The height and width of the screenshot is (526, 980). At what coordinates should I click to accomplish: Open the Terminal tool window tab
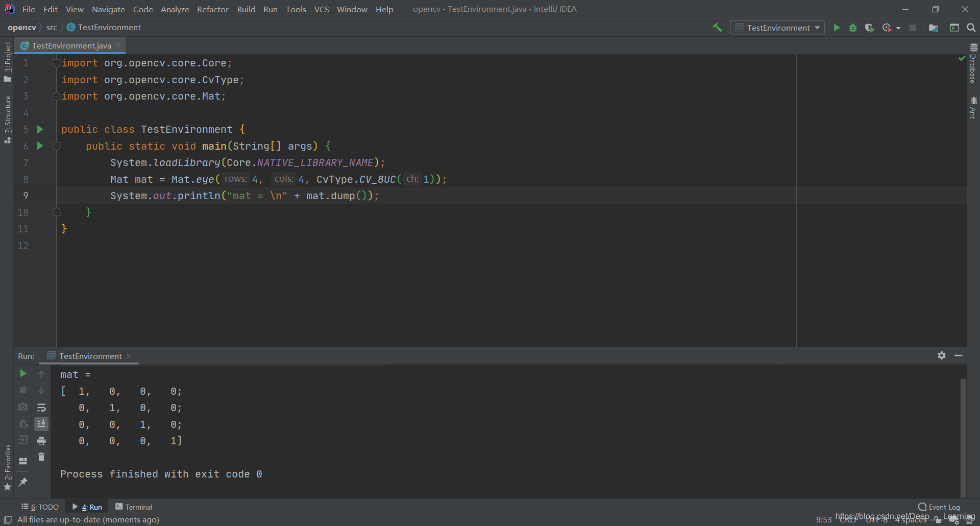click(x=134, y=507)
